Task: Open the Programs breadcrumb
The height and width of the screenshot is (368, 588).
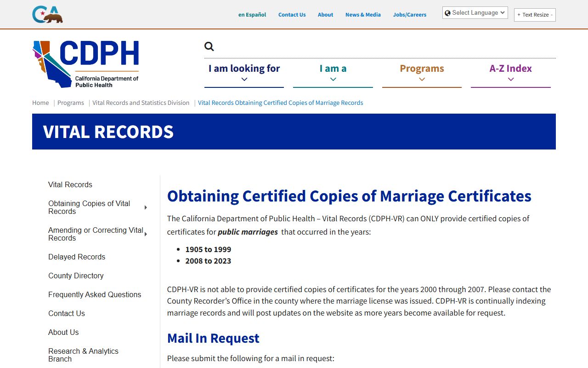Action: pos(71,103)
